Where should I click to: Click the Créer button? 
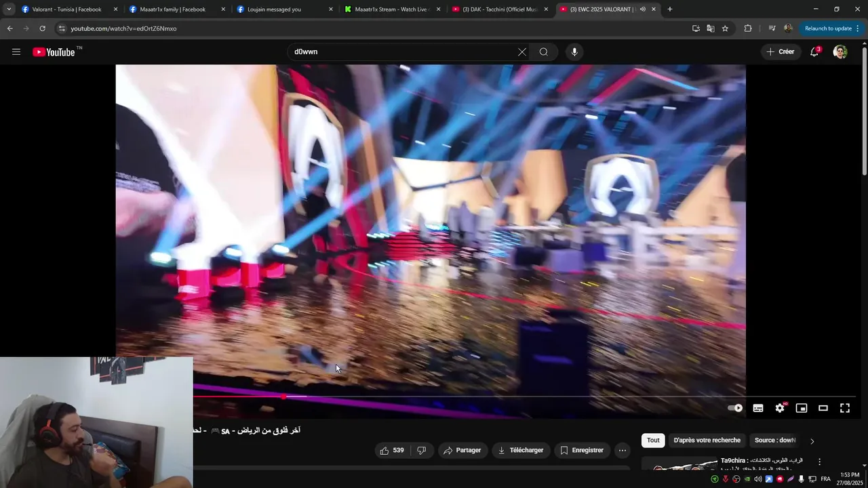pos(780,52)
